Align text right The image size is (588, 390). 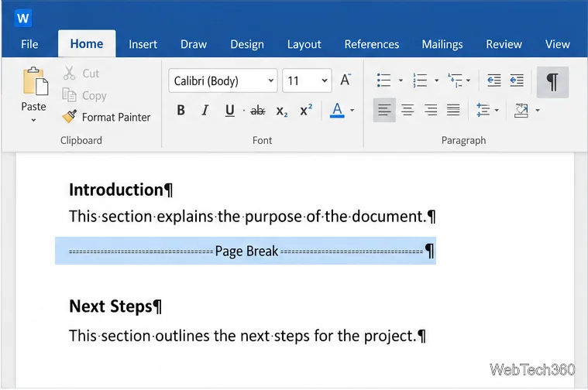431,110
